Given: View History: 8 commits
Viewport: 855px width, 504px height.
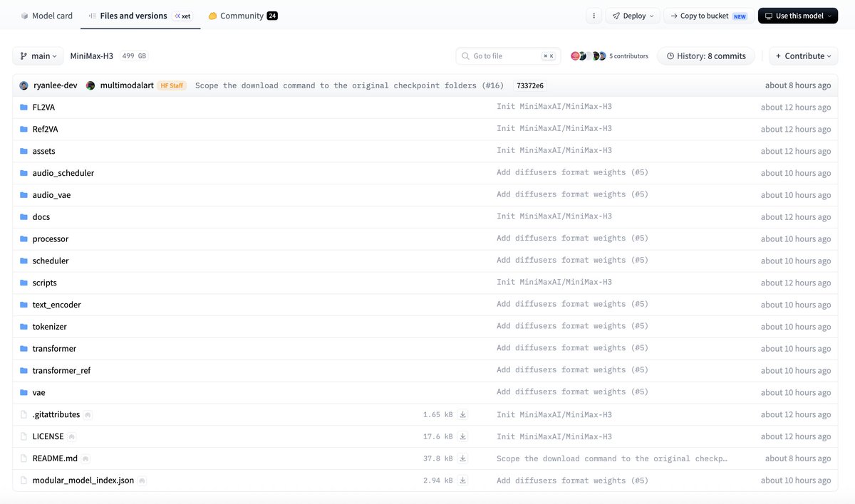Looking at the screenshot, I should click(x=706, y=56).
